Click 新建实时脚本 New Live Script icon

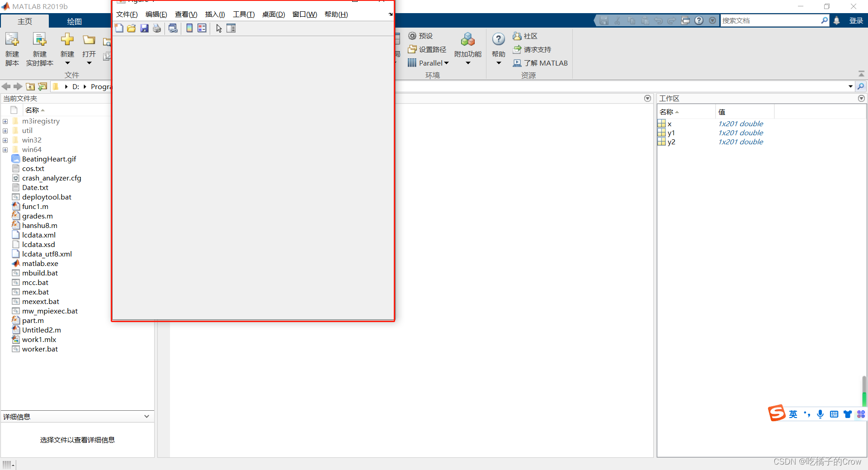coord(40,40)
